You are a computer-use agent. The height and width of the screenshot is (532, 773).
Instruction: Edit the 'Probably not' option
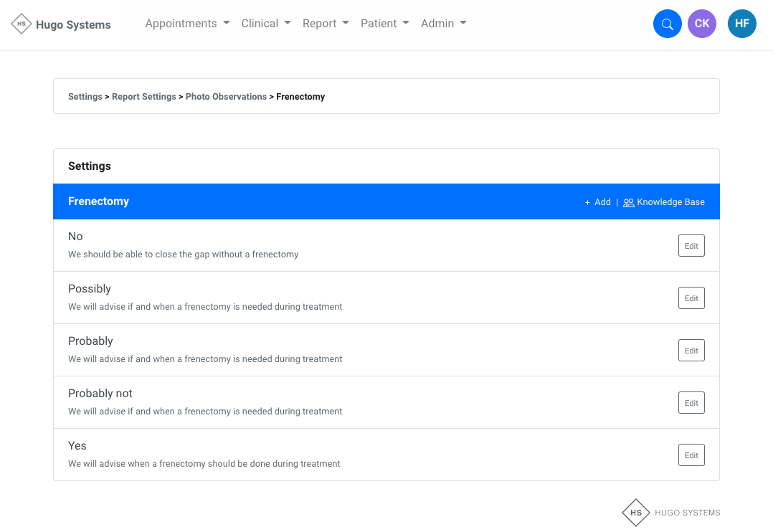[x=691, y=403]
